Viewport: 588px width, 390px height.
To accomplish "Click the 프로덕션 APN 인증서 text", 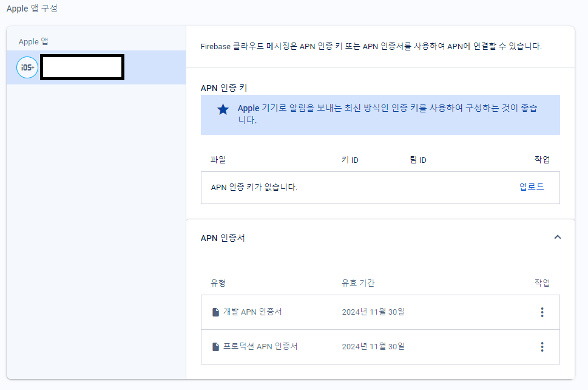I will [x=260, y=346].
